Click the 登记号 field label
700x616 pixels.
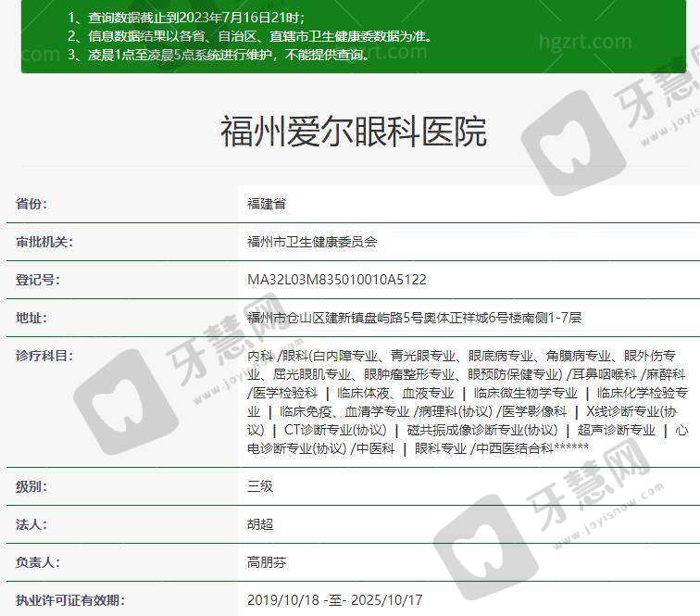click(38, 280)
